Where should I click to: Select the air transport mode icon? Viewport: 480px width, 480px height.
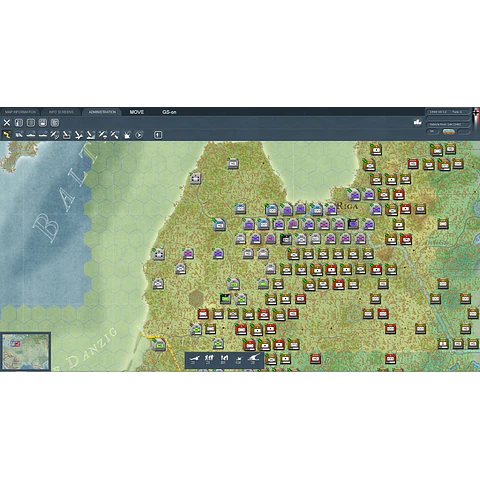pyautogui.click(x=103, y=135)
